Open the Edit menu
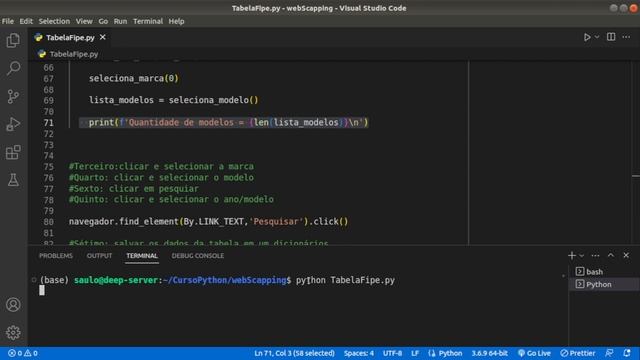 click(x=26, y=21)
